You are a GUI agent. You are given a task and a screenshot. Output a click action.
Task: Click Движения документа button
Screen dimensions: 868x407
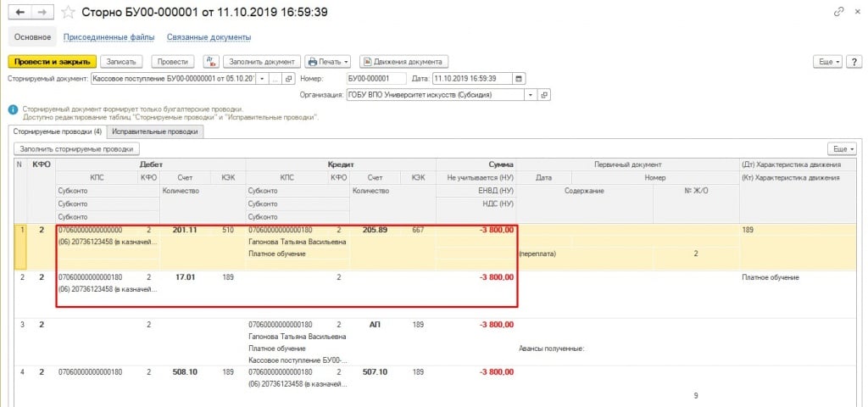pyautogui.click(x=404, y=62)
